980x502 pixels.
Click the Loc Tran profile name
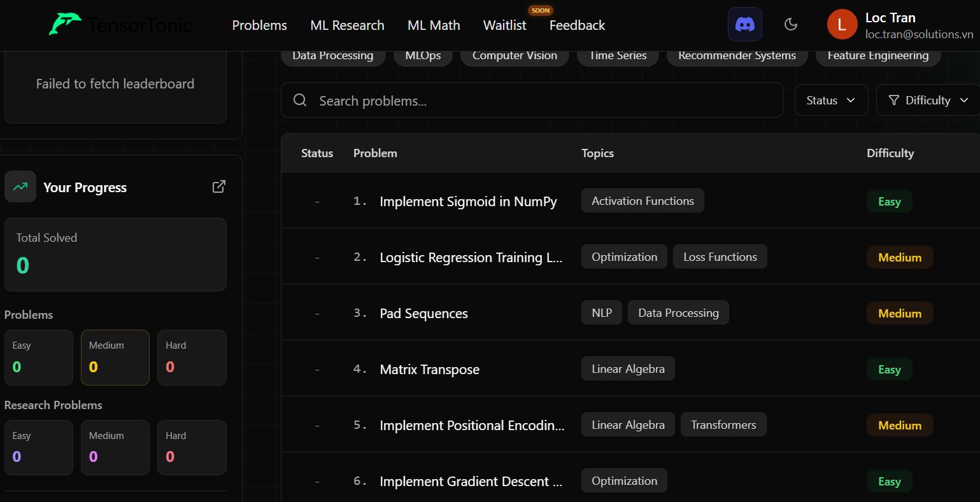pyautogui.click(x=890, y=18)
